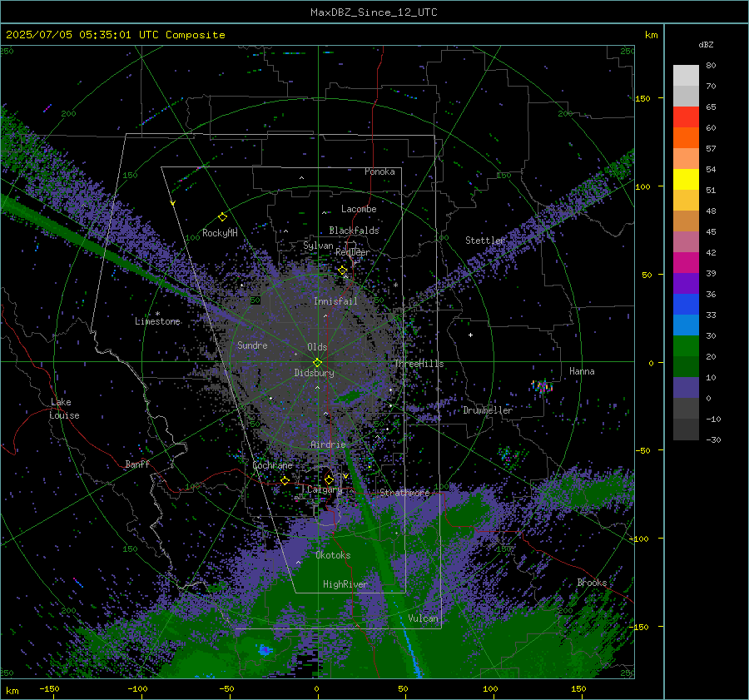
Task: Click the colorful storm cell near Hanna
Action: (542, 385)
